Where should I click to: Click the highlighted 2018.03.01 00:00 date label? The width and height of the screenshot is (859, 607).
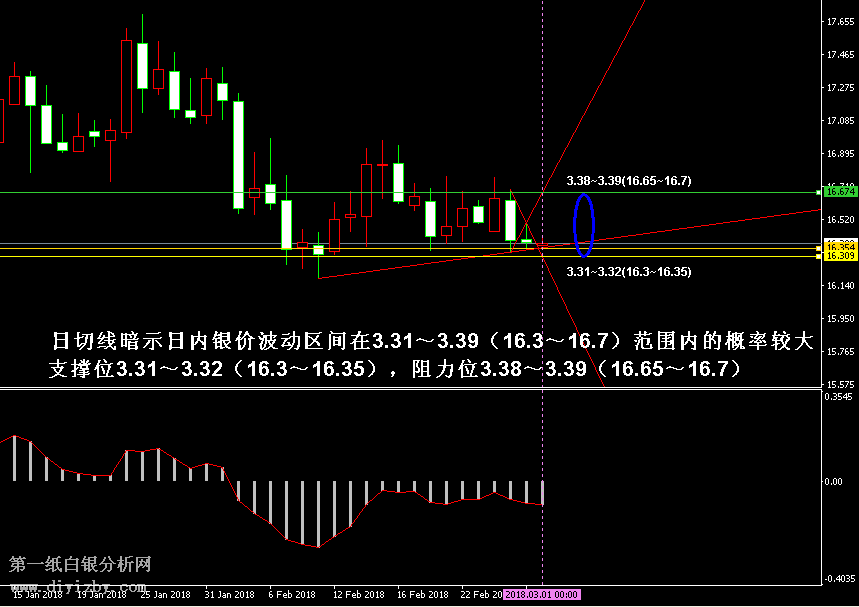(x=542, y=594)
